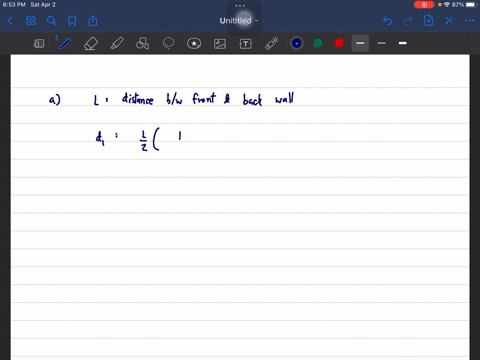The width and height of the screenshot is (480, 360).
Task: Select the selected medium stroke thickness
Action: 360,43
